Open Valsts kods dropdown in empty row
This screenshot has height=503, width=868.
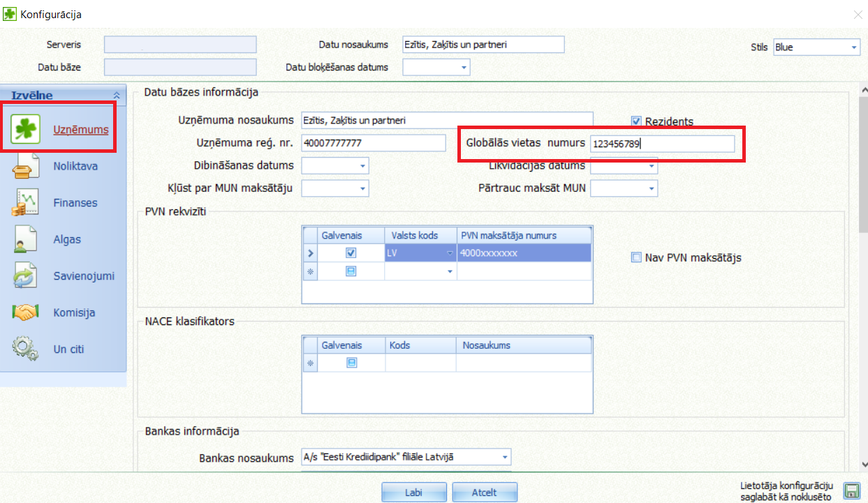[x=450, y=271]
